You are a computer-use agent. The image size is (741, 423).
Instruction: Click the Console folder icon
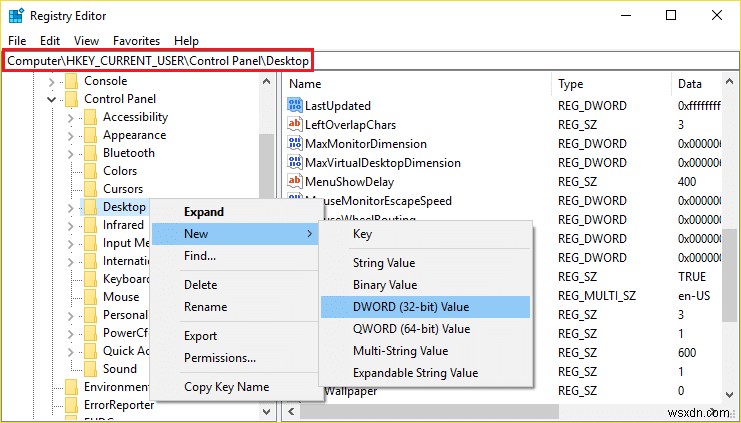coord(71,81)
